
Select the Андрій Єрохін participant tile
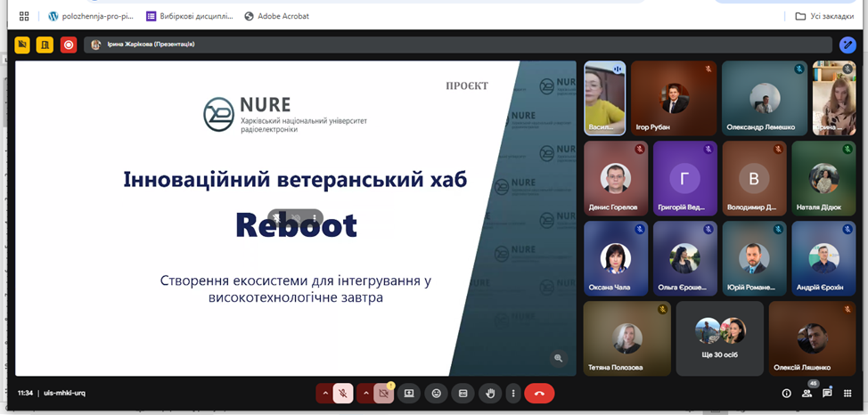coord(823,258)
